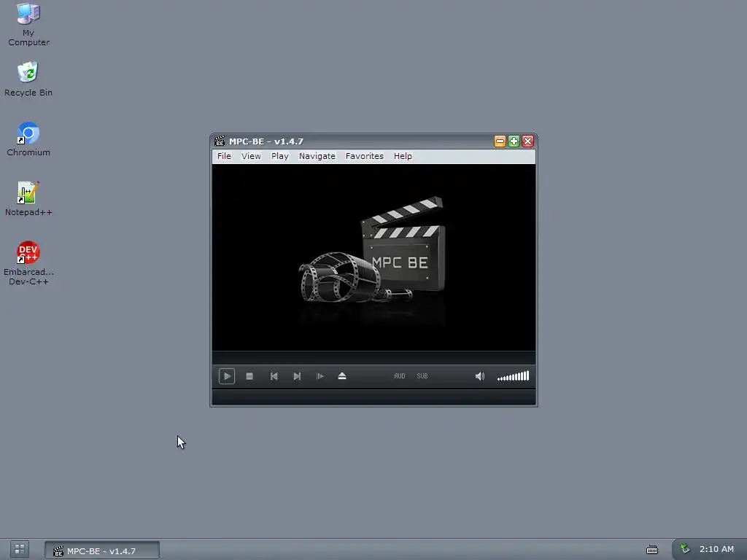
Task: Click the MPC-BE taskbar button
Action: (102, 551)
